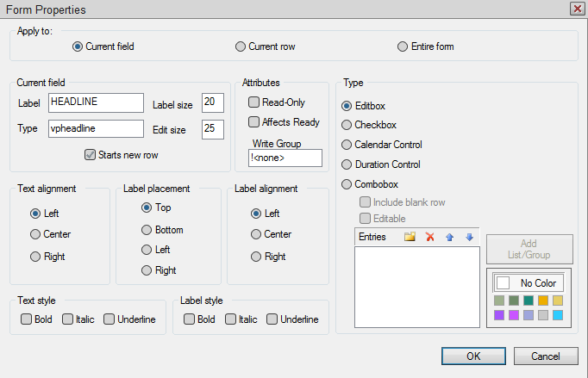Click the Write Group field
Image resolution: width=588 pixels, height=378 pixels.
point(285,158)
